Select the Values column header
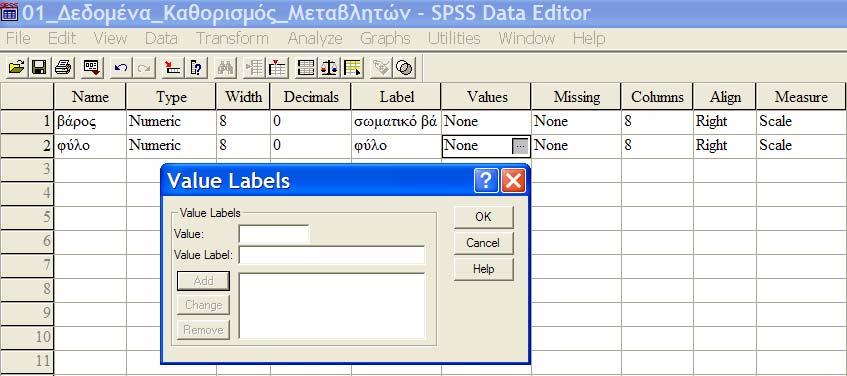This screenshot has height=376, width=847. click(x=486, y=97)
